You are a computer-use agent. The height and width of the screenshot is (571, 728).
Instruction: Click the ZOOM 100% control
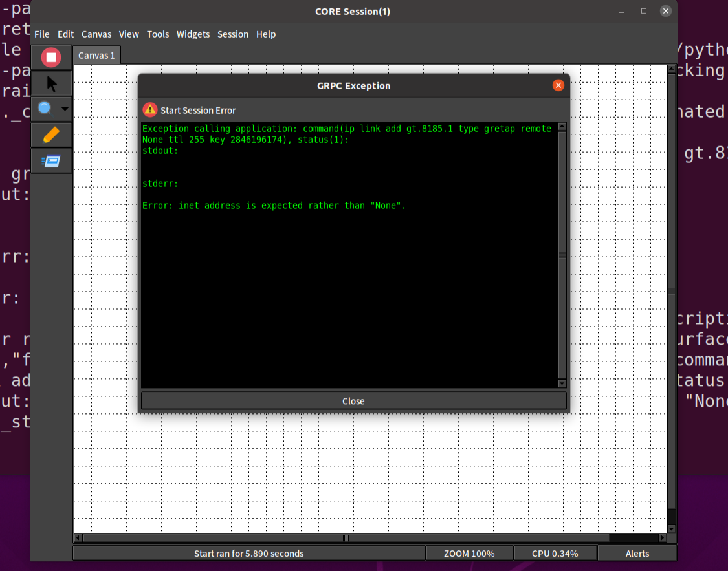(470, 553)
